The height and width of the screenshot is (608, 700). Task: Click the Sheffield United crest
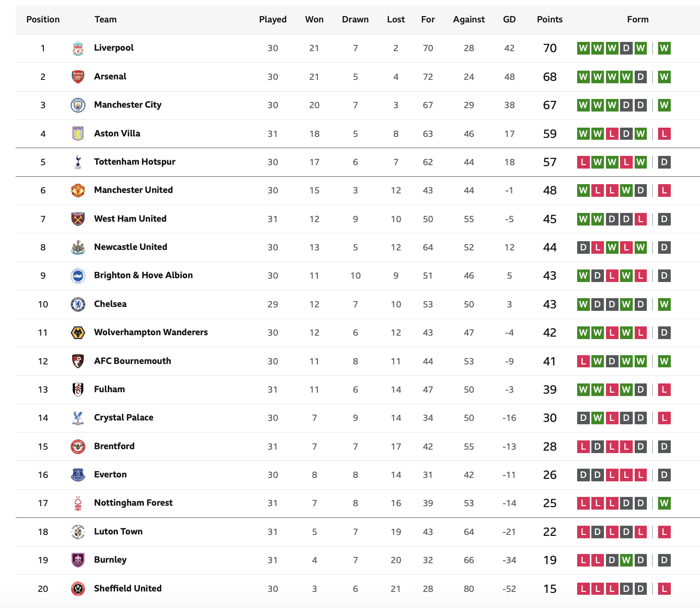click(x=78, y=589)
